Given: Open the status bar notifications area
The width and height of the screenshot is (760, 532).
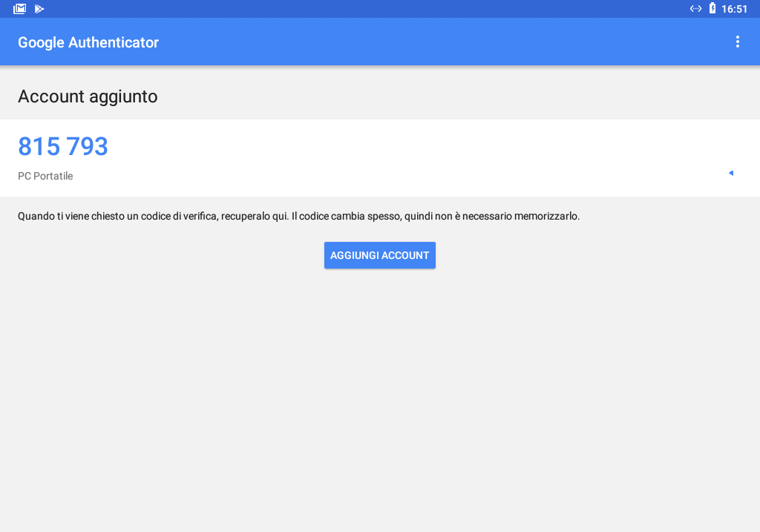Looking at the screenshot, I should (380, 8).
